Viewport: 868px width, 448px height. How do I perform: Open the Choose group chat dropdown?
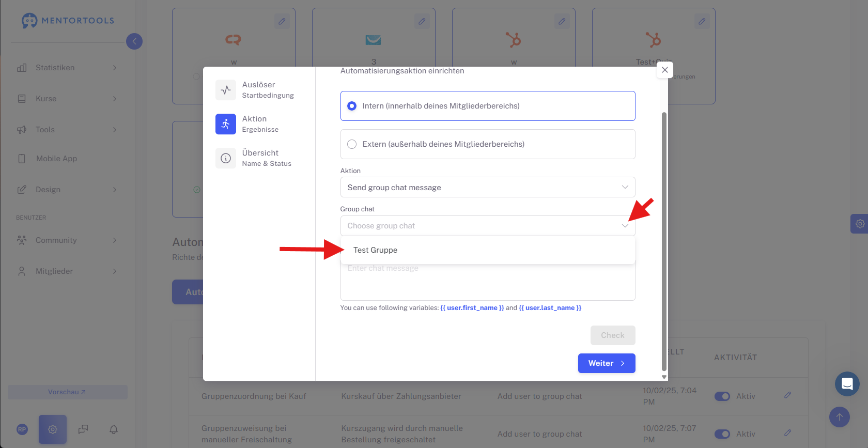[x=488, y=226]
